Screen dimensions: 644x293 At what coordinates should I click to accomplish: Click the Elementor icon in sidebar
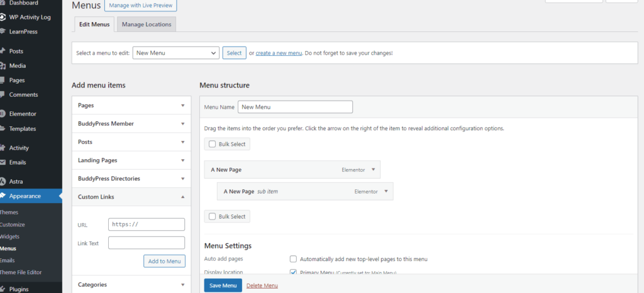3,114
